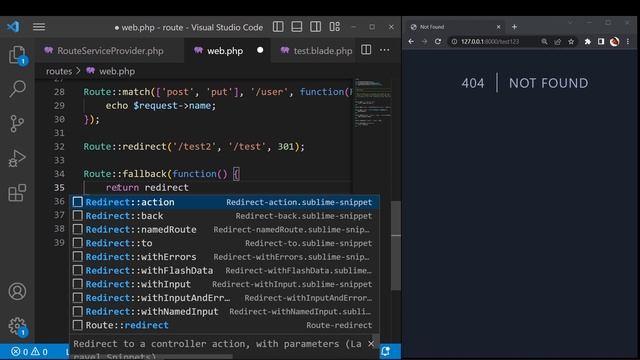Image resolution: width=640 pixels, height=360 pixels.
Task: Open the Accounts menu in activity bar
Action: pos(17,291)
